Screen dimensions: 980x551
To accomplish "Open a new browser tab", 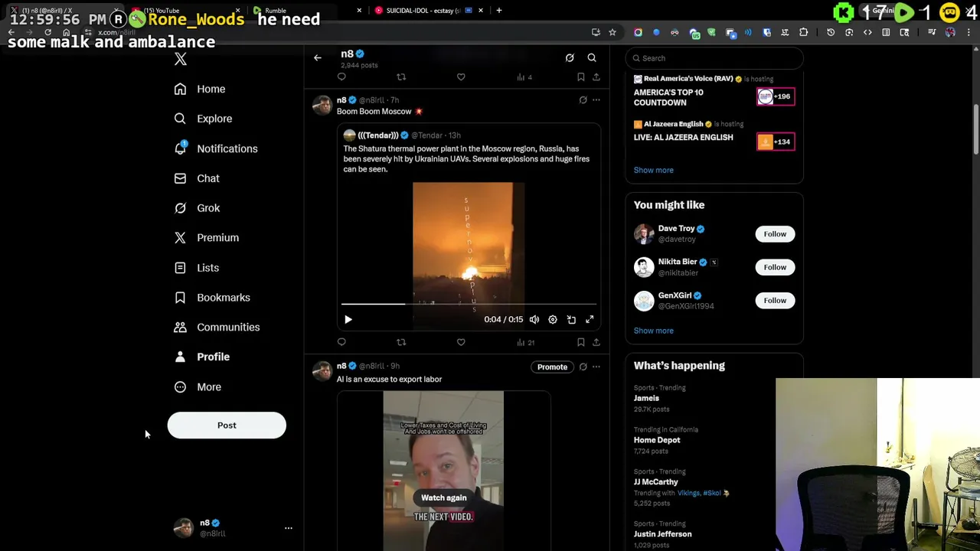I will pos(499,11).
